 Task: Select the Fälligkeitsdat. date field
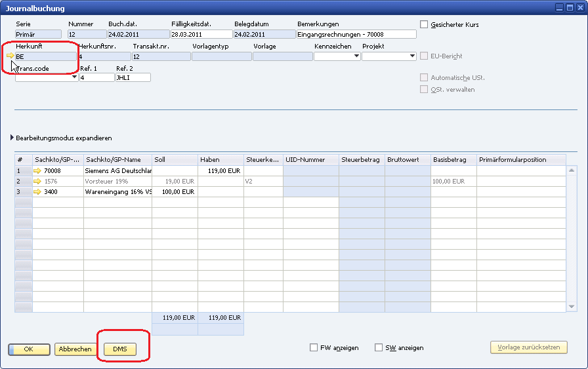tap(201, 34)
